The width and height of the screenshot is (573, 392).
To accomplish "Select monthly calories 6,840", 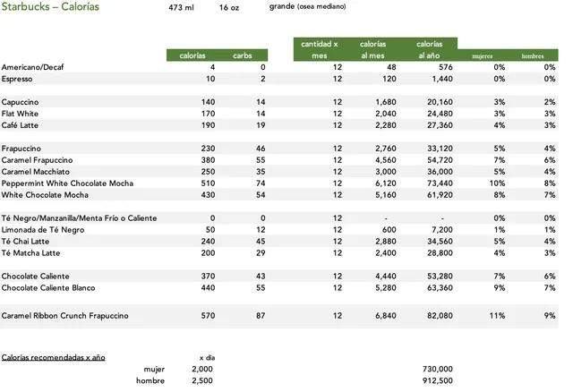I will (386, 316).
